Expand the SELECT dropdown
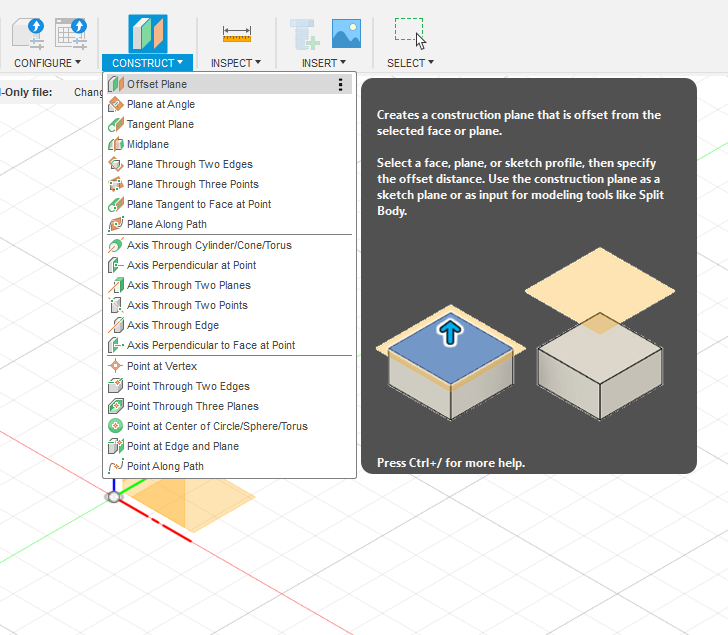This screenshot has width=728, height=635. click(x=410, y=63)
